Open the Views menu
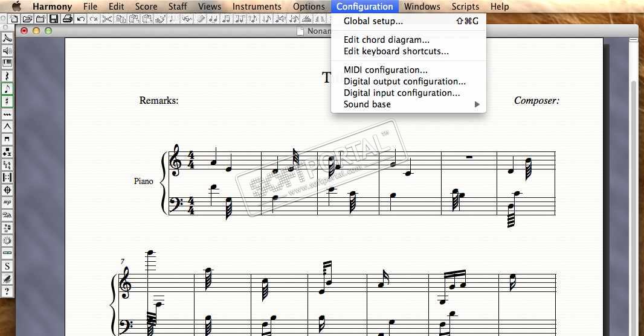Screen dimensions: 644x336 click(x=210, y=7)
